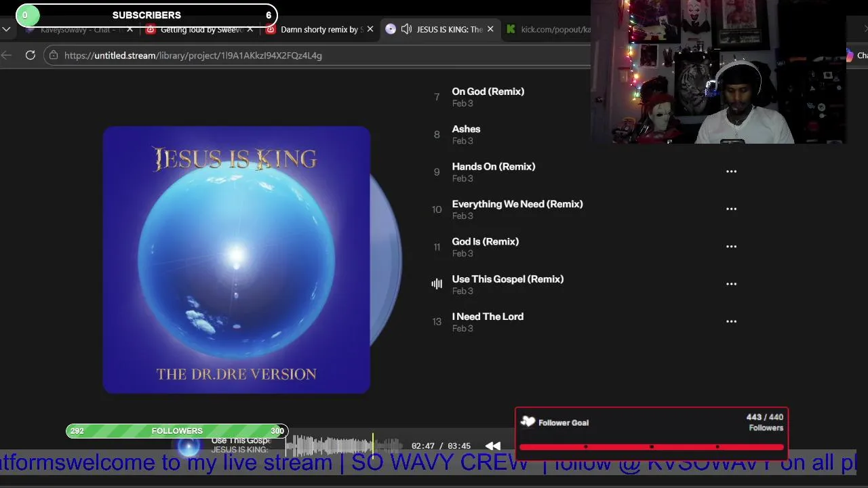
Task: Open options menu for Use This Gospel (Remix)
Action: coord(731,284)
